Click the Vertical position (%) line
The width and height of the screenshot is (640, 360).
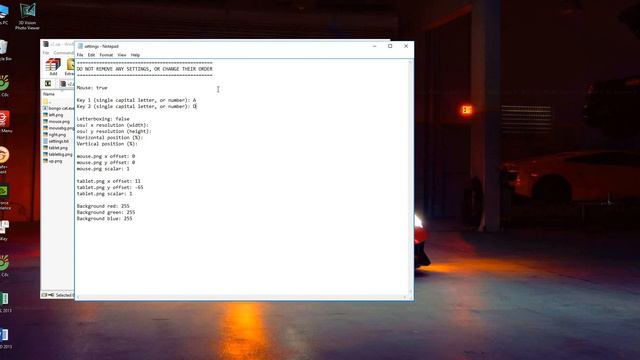click(x=107, y=144)
